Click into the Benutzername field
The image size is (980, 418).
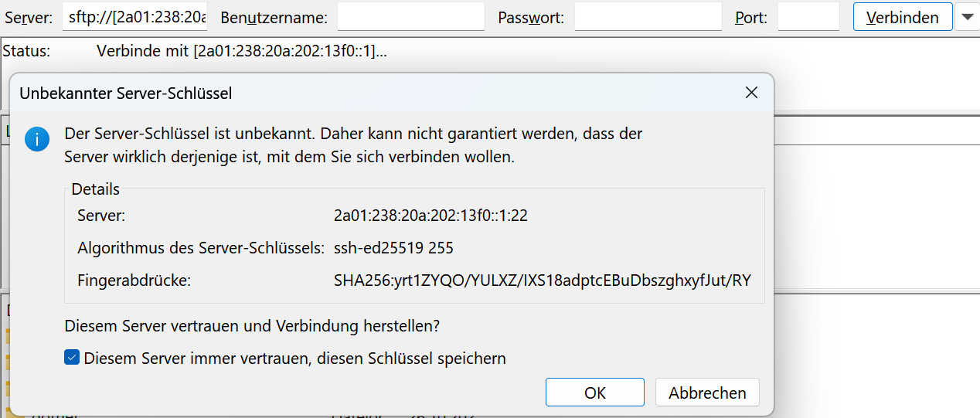[x=410, y=17]
